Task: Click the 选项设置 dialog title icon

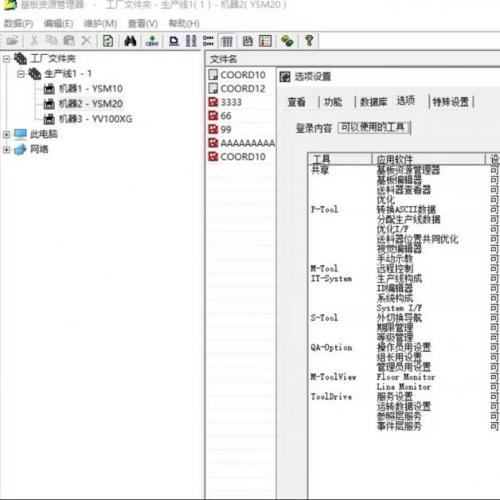Action: click(285, 77)
